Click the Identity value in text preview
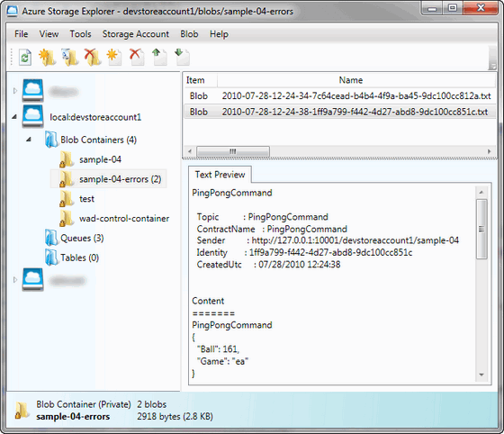Image resolution: width=504 pixels, height=434 pixels. click(331, 252)
